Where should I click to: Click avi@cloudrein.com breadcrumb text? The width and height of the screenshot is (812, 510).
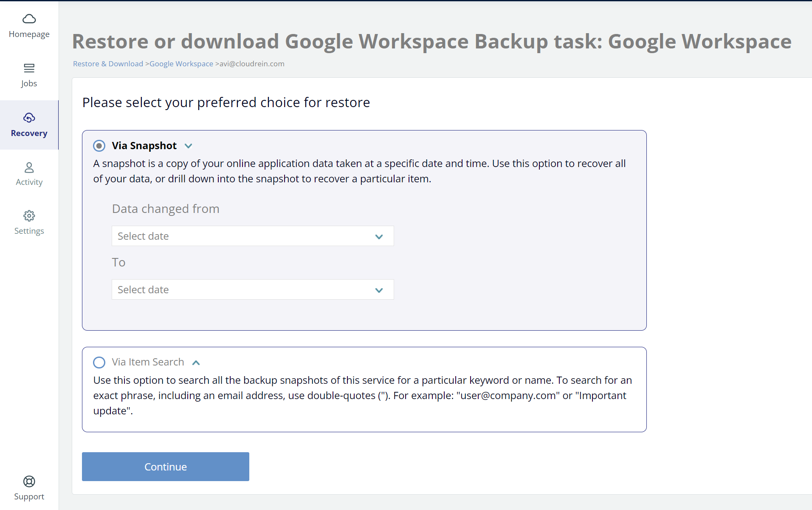[252, 64]
